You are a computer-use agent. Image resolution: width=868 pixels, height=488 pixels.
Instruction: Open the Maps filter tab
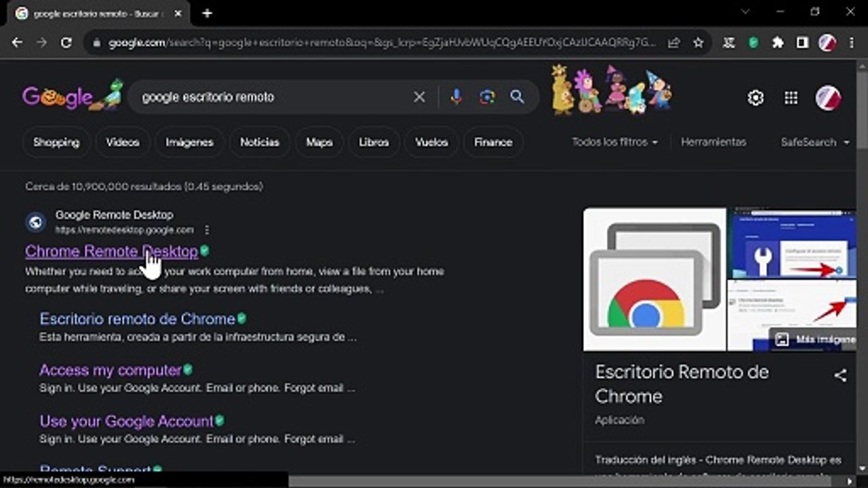point(319,142)
